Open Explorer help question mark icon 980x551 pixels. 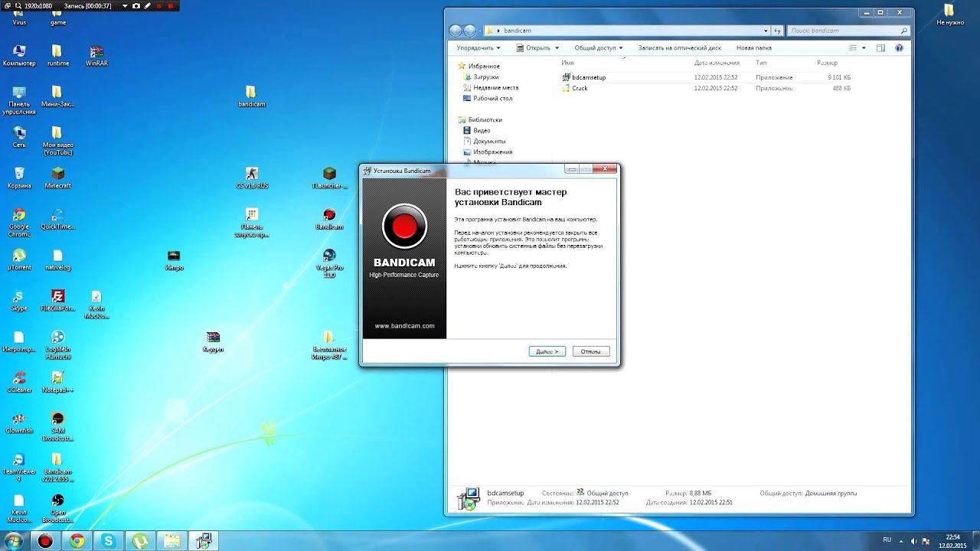coord(899,47)
